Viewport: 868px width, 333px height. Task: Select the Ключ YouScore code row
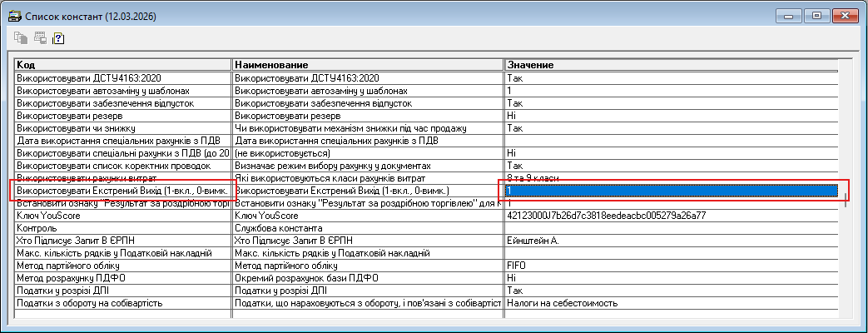pyautogui.click(x=122, y=216)
